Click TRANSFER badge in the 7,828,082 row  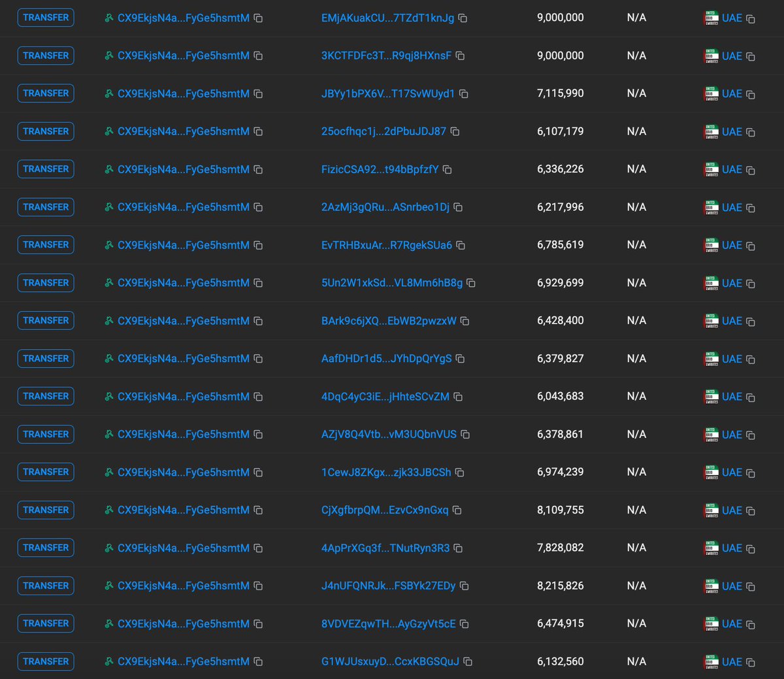[46, 548]
